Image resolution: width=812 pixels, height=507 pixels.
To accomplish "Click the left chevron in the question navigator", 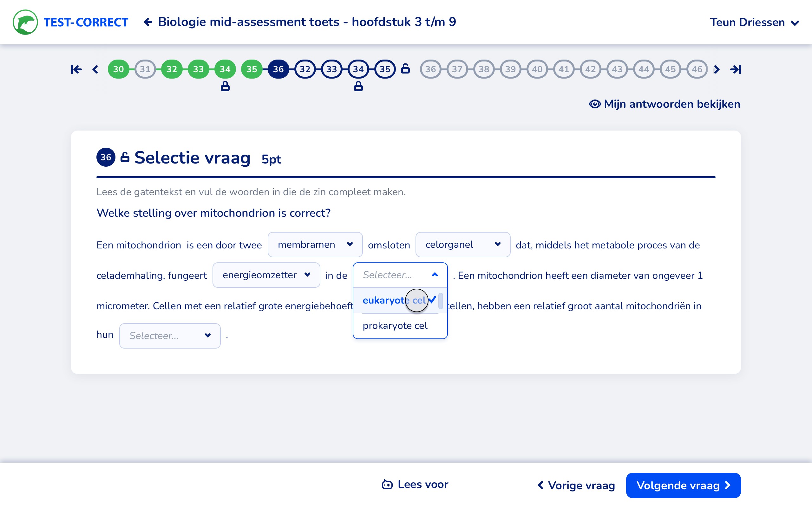I will tap(95, 69).
